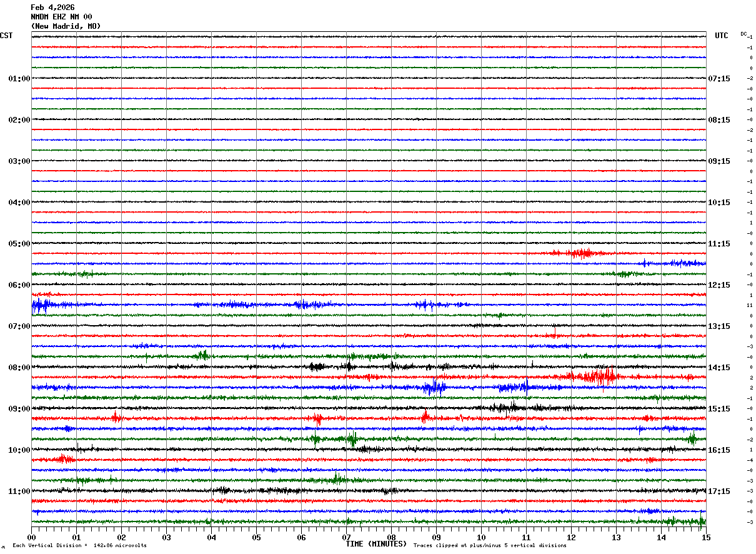This screenshot has width=756, height=554.
Task: Select the 07 minute tick label
Action: point(347,537)
